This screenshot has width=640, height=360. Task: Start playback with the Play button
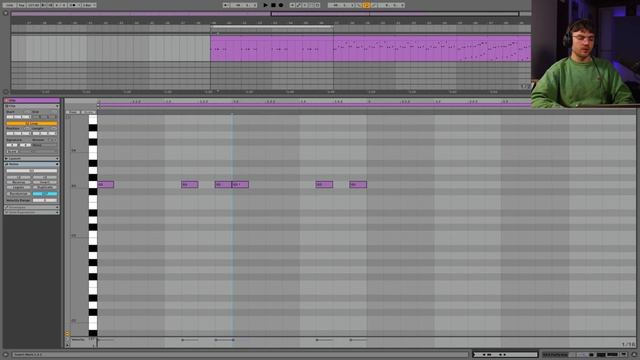click(265, 5)
